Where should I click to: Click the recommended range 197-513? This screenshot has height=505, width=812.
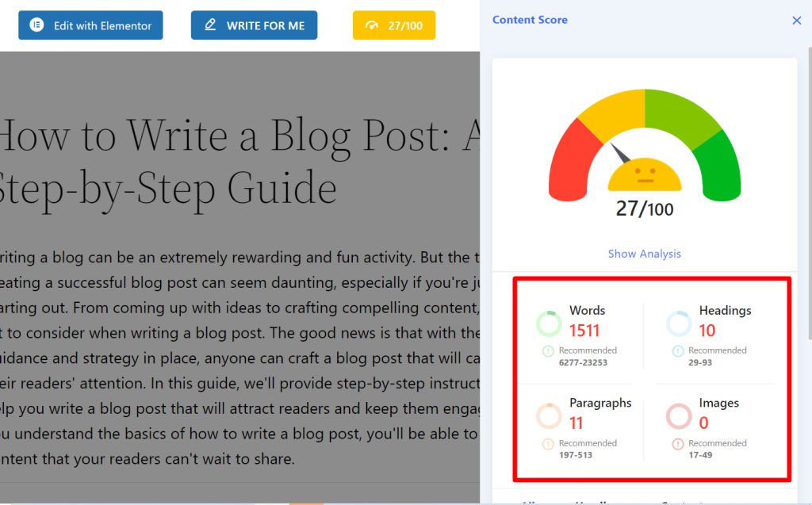coord(576,455)
